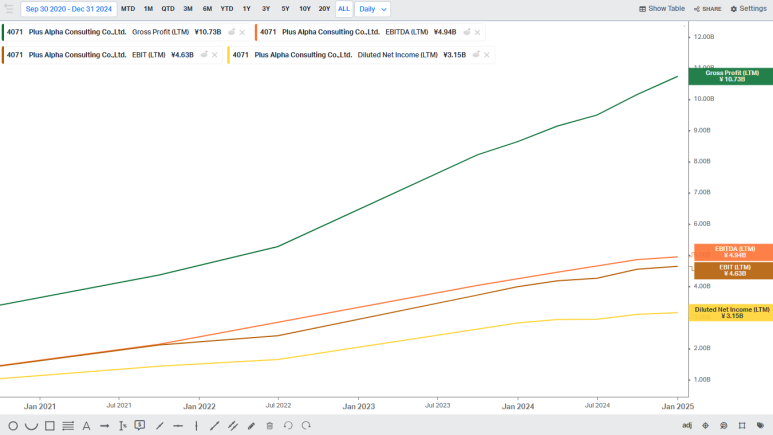Screen dimensions: 773x435
Task: Select the pencil freehand tool
Action: coord(251,426)
